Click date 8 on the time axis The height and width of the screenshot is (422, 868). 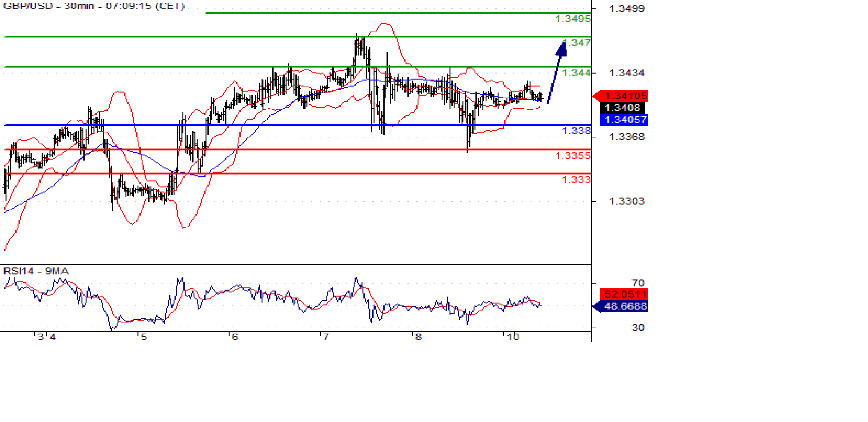pos(418,337)
